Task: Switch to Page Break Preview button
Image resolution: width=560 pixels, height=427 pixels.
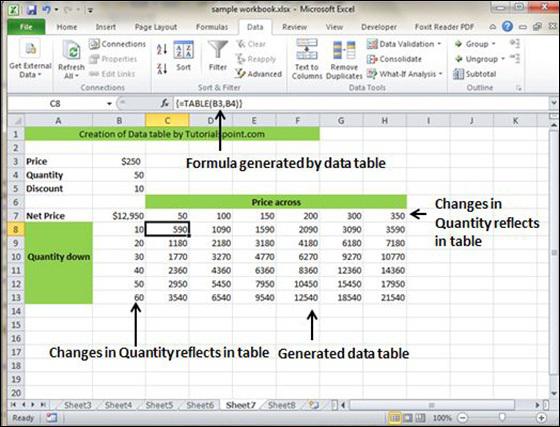Action: click(420, 417)
